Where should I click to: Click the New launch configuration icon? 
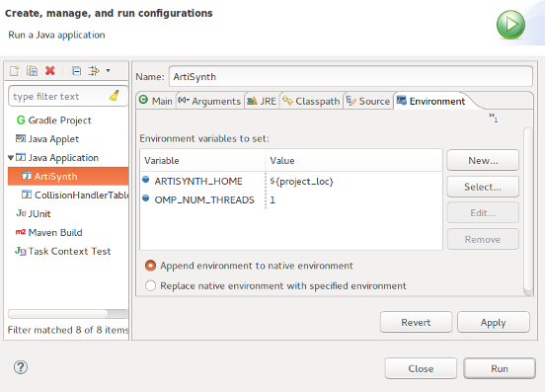14,71
